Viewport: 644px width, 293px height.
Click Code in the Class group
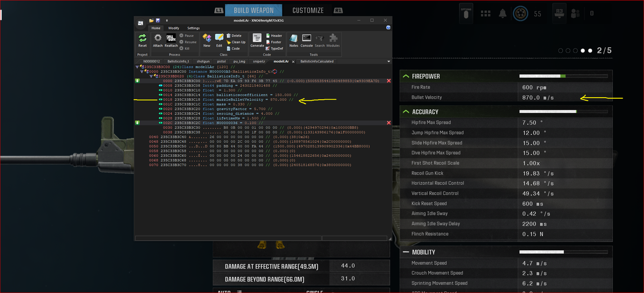click(x=233, y=49)
